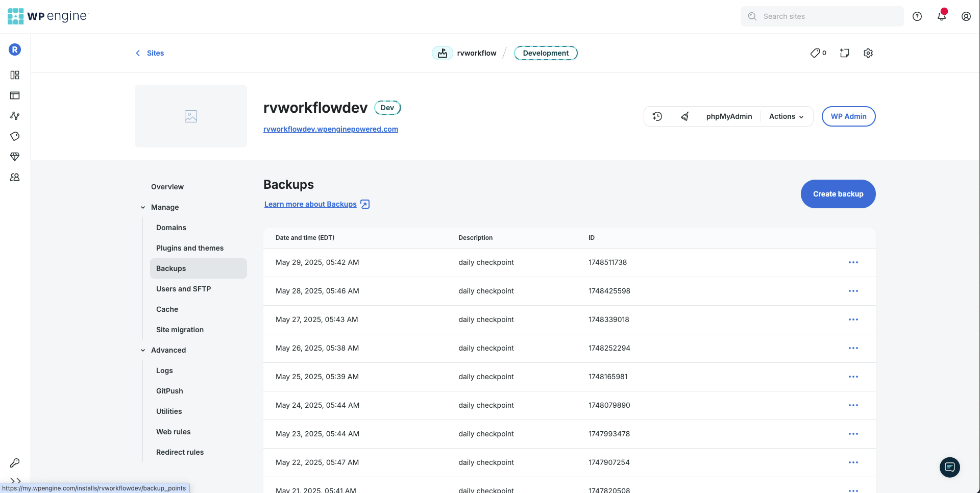This screenshot has height=493, width=980.
Task: Open Site migration
Action: [180, 330]
